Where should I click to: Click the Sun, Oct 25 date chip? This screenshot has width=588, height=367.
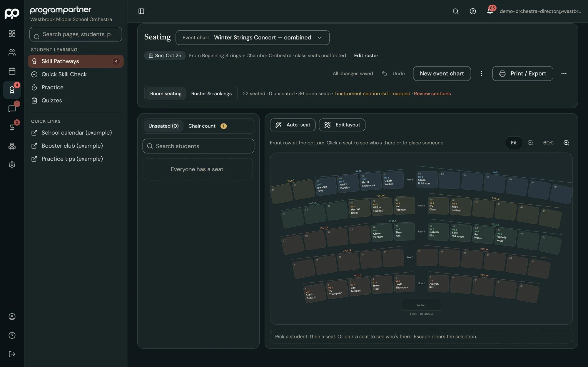pyautogui.click(x=165, y=56)
